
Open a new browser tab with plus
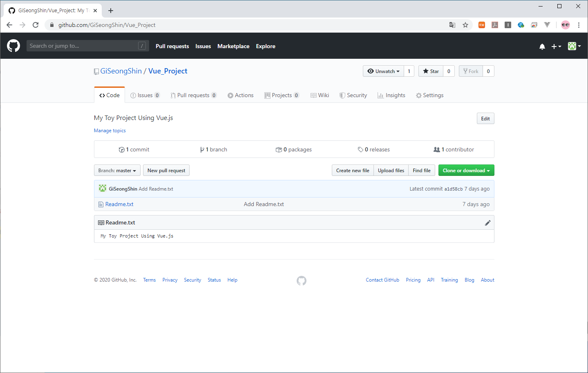111,11
